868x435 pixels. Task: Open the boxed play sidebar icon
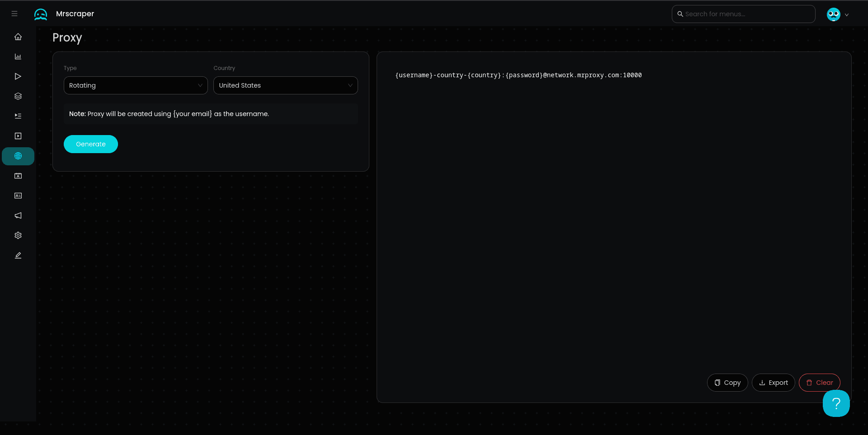18,136
